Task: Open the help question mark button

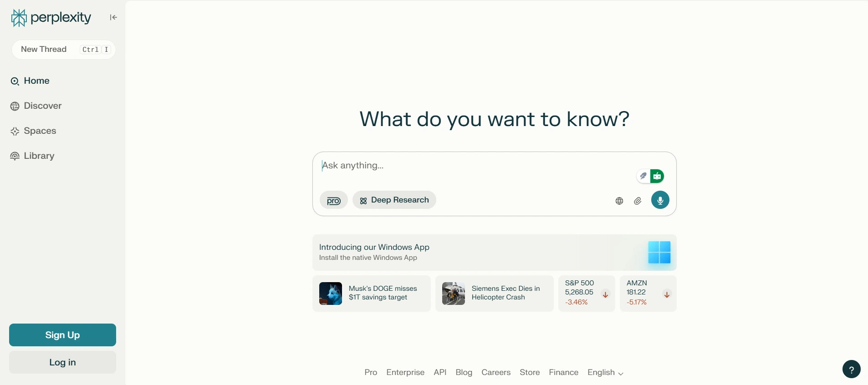Action: [851, 370]
